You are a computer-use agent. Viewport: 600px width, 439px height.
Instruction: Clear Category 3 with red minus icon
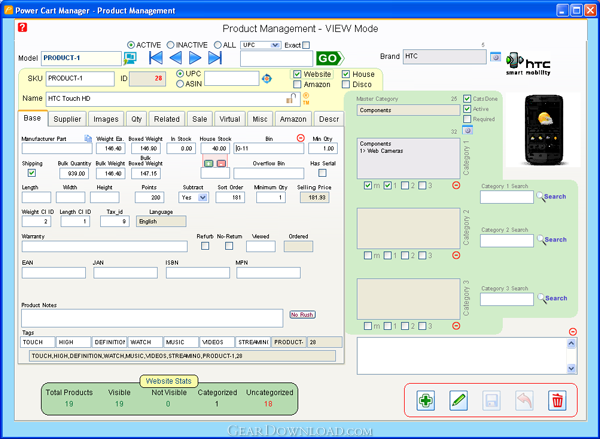[456, 326]
